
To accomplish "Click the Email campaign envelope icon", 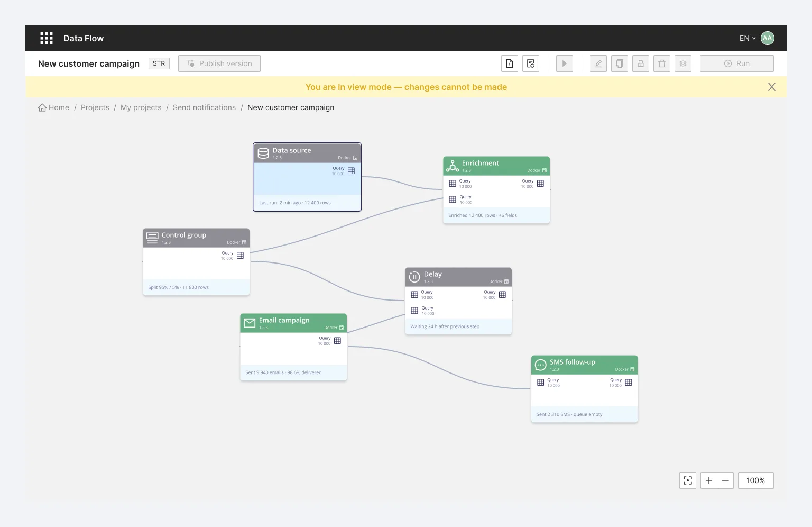I will click(250, 323).
